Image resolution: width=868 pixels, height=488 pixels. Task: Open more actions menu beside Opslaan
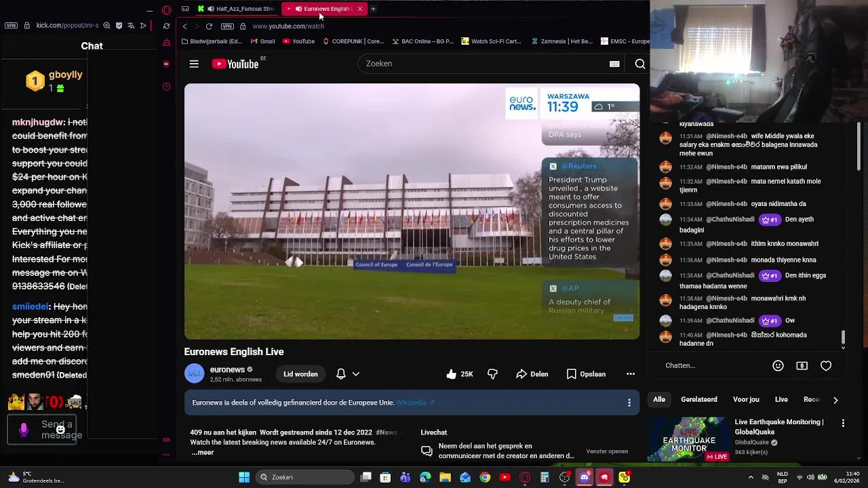[x=630, y=374]
